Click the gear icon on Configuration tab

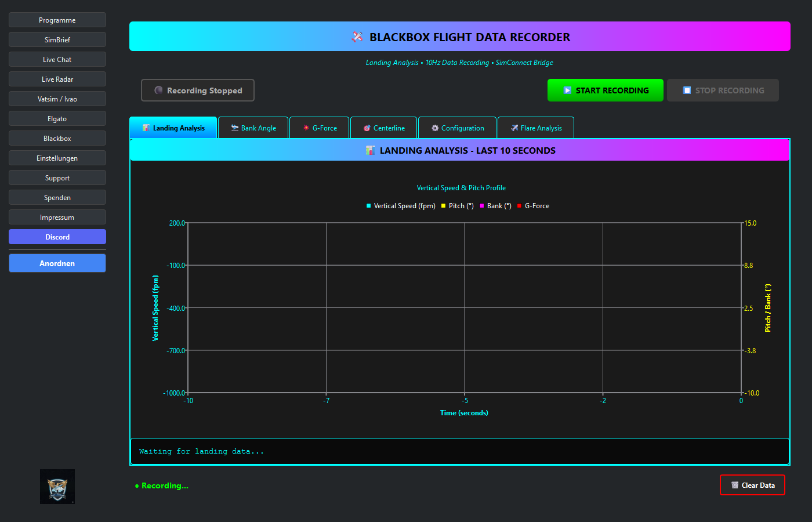coord(435,128)
